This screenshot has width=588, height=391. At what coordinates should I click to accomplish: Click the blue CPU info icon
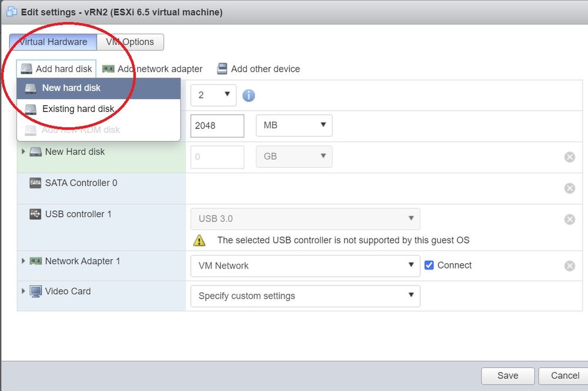pyautogui.click(x=248, y=95)
